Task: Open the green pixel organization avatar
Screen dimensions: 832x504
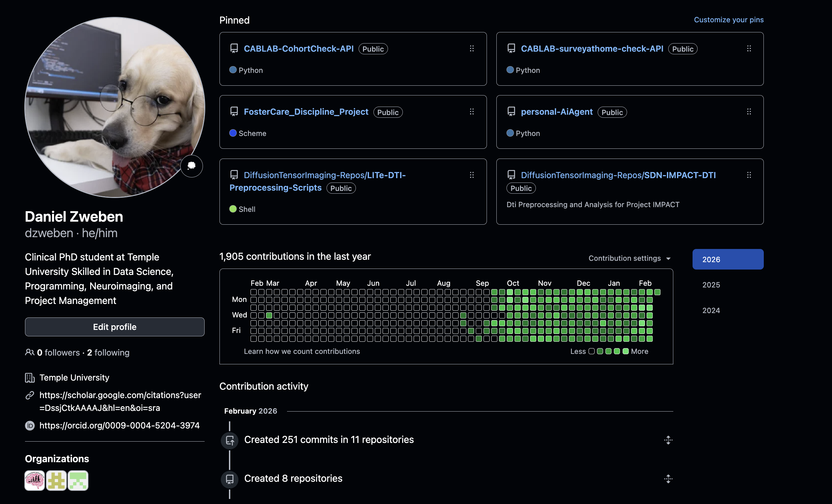Action: coord(78,480)
